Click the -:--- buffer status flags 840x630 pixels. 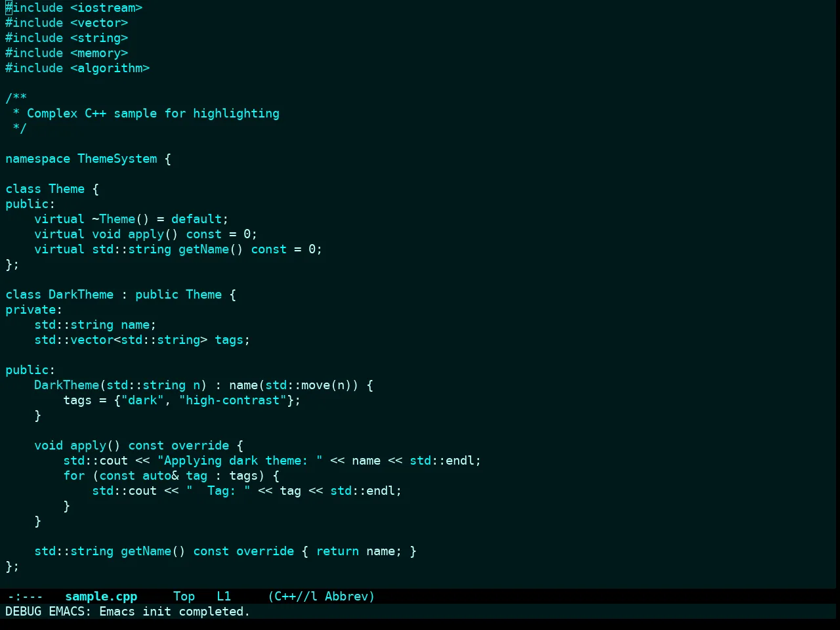click(25, 597)
